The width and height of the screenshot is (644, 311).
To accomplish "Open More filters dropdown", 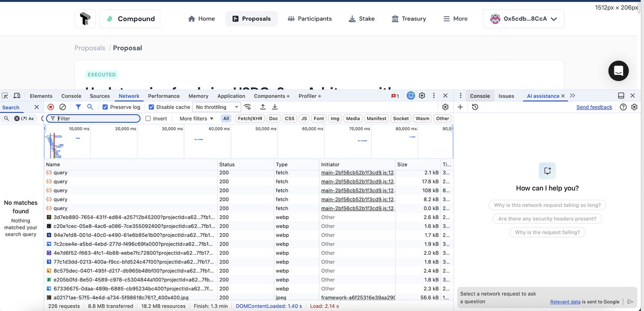I will click(x=196, y=119).
